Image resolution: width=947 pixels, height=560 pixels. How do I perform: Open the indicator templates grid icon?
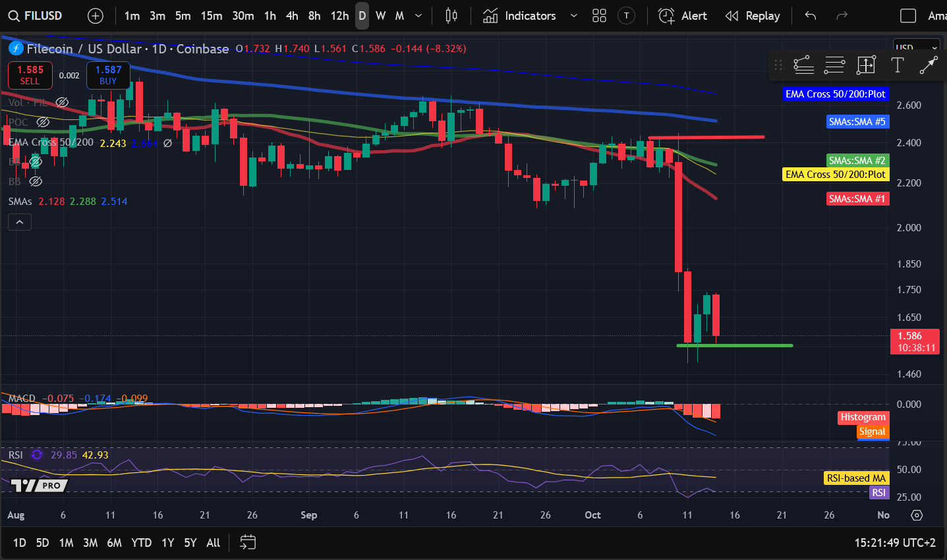click(x=599, y=16)
